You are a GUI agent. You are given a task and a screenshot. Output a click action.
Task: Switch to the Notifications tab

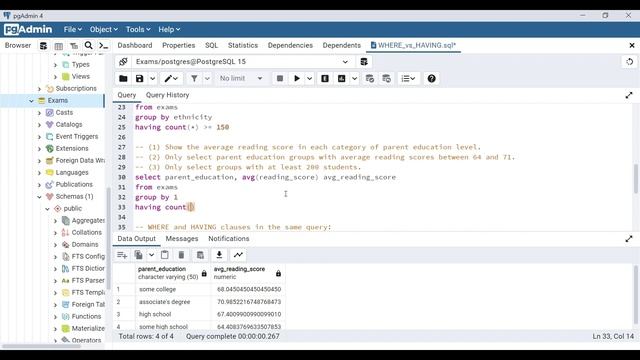[x=229, y=239]
